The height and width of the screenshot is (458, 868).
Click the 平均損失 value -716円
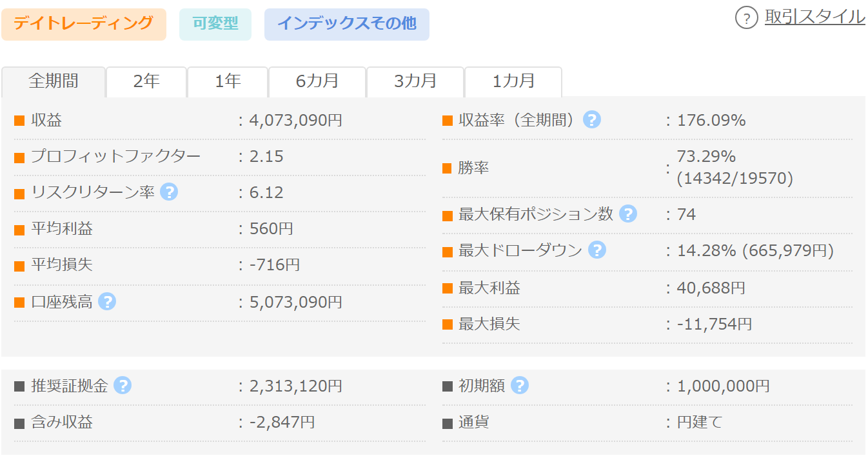275,265
